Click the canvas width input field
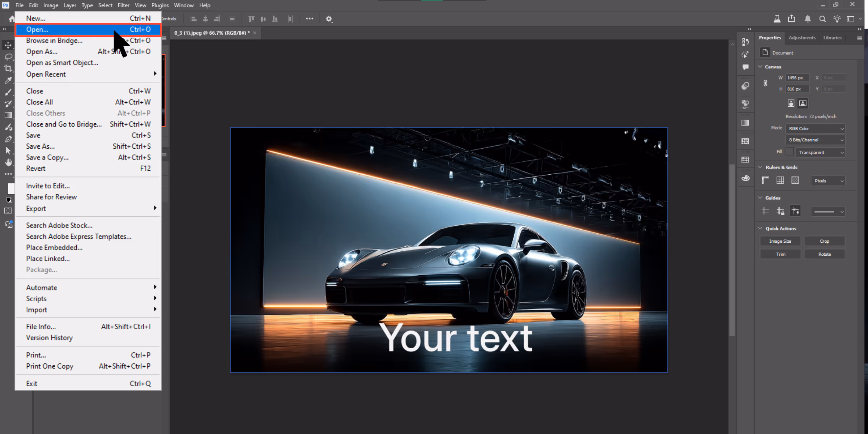The width and height of the screenshot is (868, 434). [x=797, y=78]
